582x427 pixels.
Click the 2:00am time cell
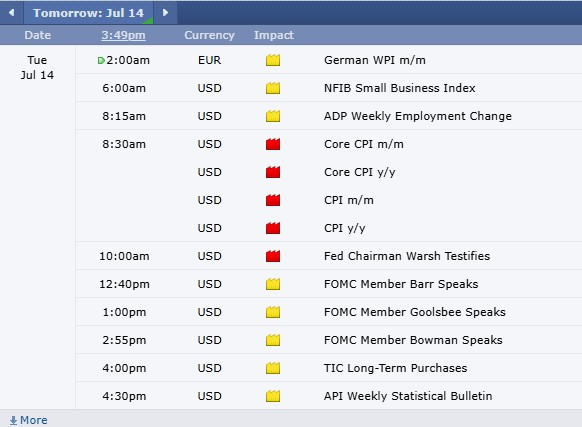pyautogui.click(x=128, y=60)
